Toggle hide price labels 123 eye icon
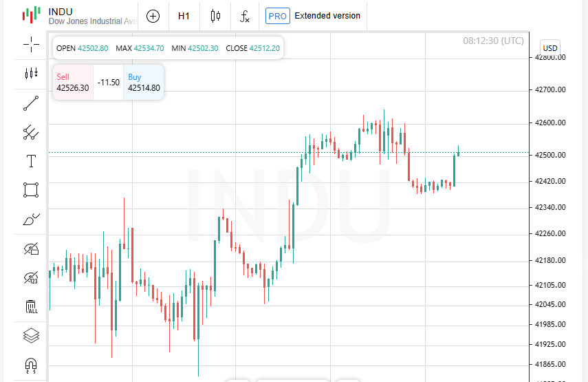The height and width of the screenshot is (382, 588). pyautogui.click(x=31, y=277)
